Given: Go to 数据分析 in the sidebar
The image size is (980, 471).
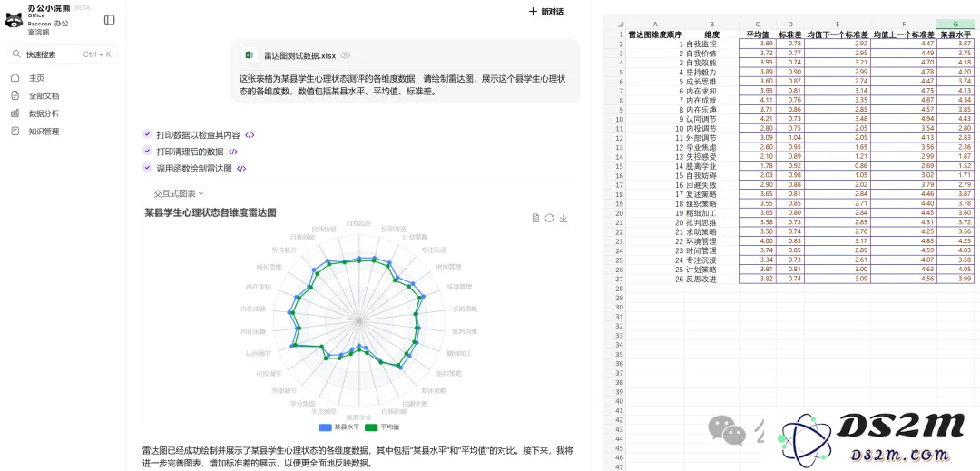Looking at the screenshot, I should (x=44, y=113).
